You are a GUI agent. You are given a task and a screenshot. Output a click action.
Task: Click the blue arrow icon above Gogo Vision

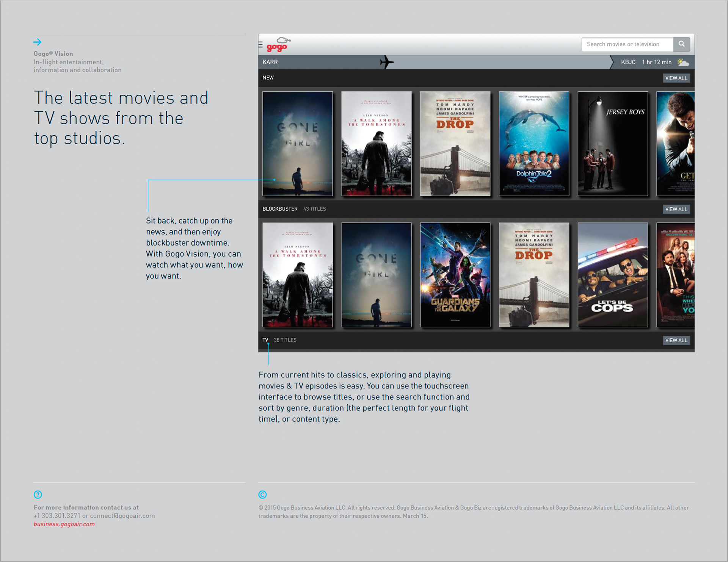[x=38, y=42]
